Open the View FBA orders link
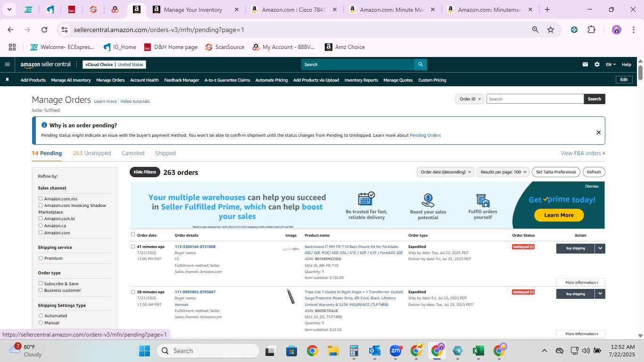This screenshot has height=362, width=644. [583, 153]
